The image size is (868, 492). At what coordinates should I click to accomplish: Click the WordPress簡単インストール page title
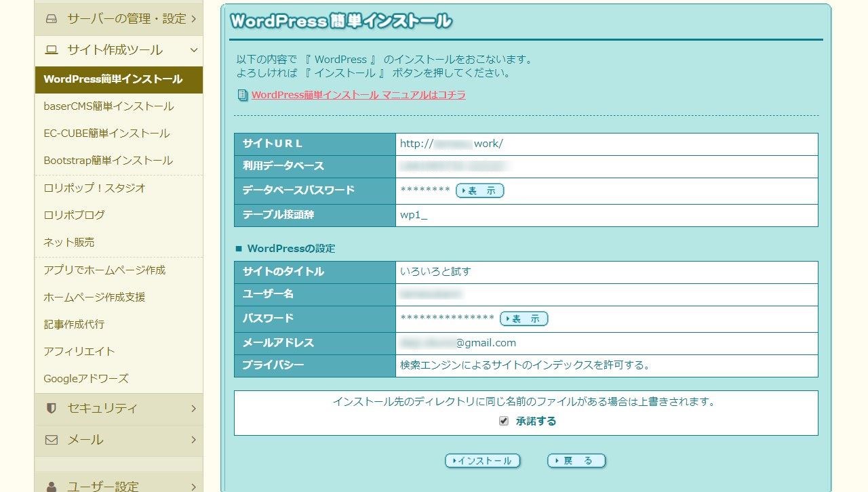[x=341, y=21]
